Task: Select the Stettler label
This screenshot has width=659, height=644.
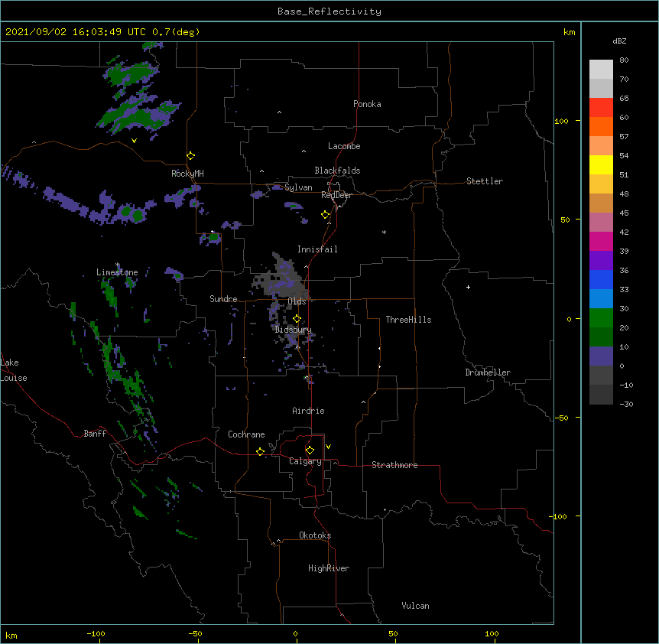Action: (485, 181)
